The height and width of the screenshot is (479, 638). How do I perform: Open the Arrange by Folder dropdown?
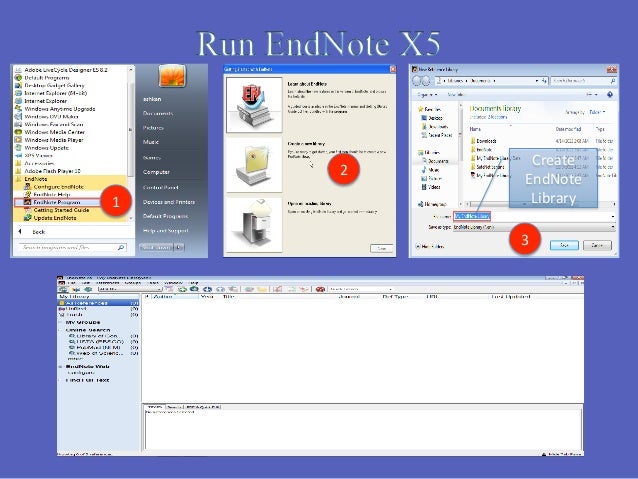[597, 112]
